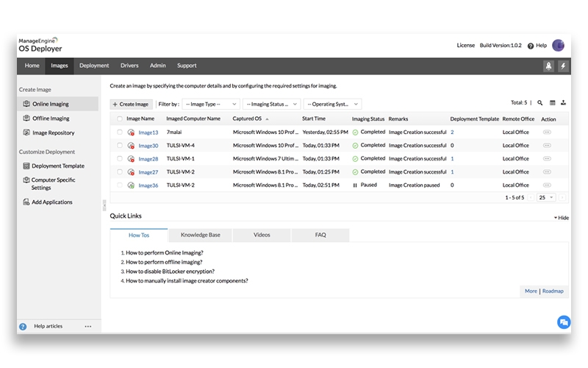Click the rocket icon in the navigation bar
Screen dimensions: 588x368
point(548,66)
